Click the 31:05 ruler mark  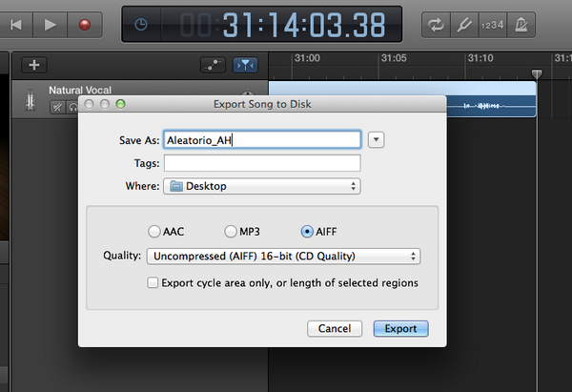click(393, 58)
